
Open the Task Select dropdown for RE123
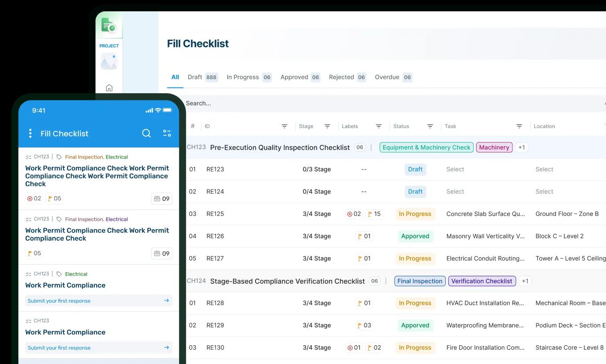(455, 169)
